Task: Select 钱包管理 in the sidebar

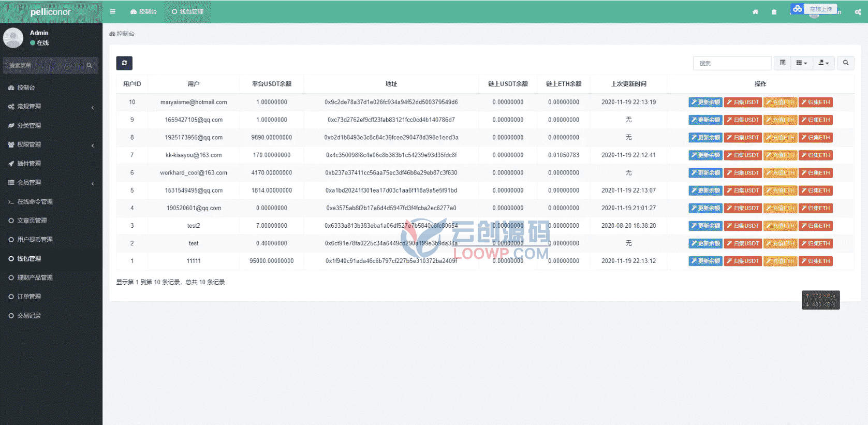Action: click(51, 258)
